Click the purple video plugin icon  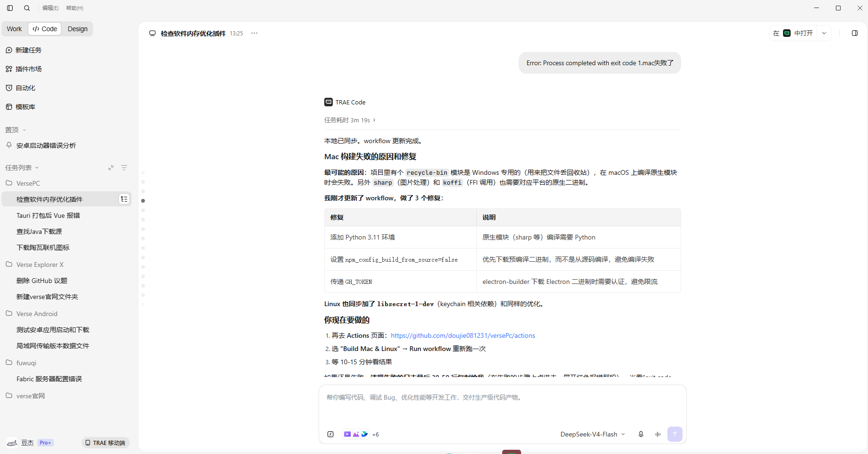347,434
